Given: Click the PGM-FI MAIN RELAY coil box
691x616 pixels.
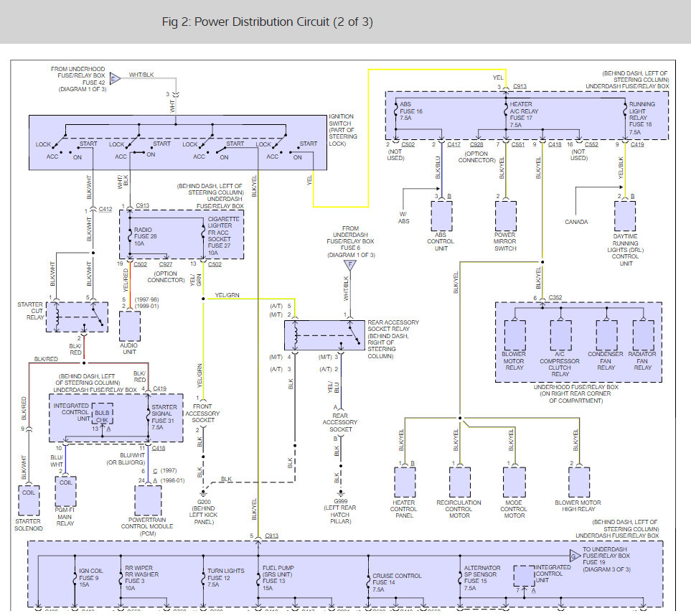Looking at the screenshot, I should pos(66,491).
